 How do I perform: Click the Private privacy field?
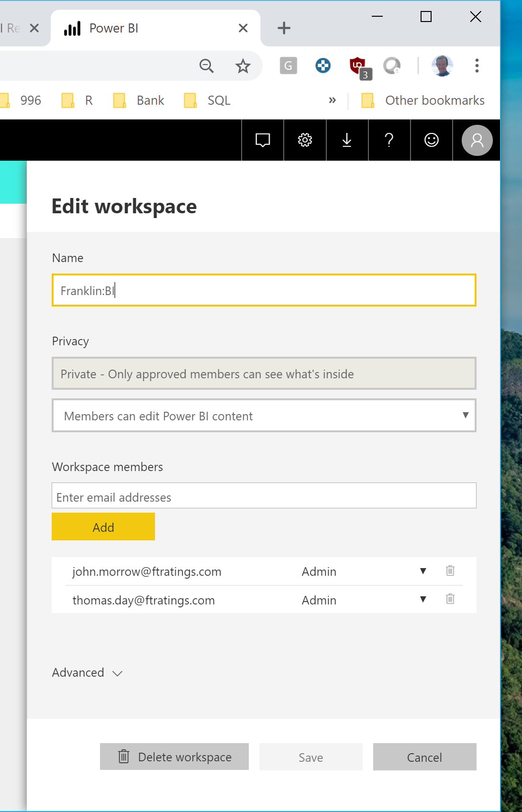tap(264, 373)
